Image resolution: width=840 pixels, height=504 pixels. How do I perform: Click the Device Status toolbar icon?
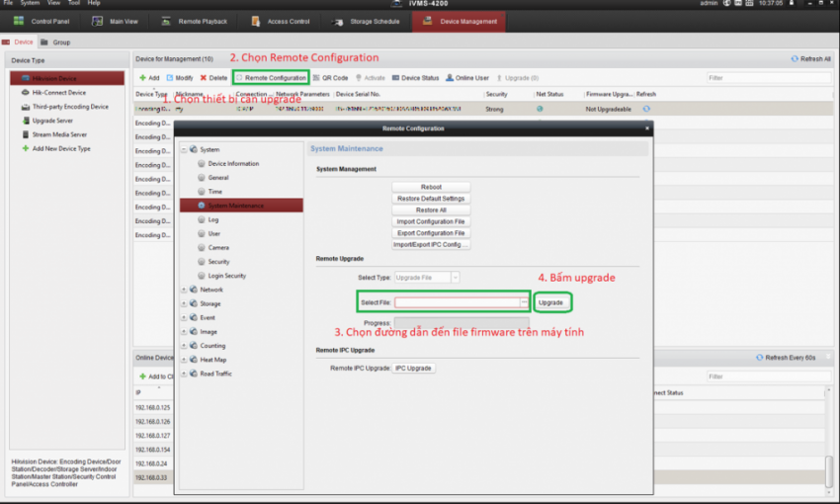click(x=395, y=77)
